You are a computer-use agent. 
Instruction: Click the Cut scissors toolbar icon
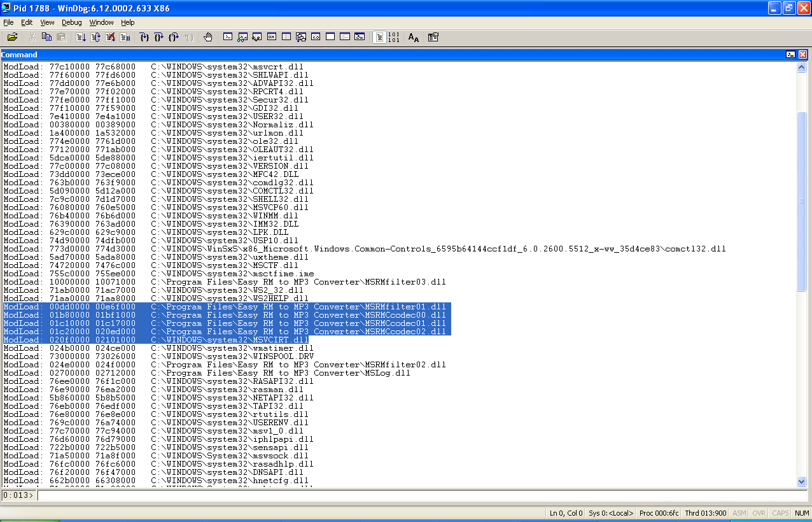[x=32, y=38]
